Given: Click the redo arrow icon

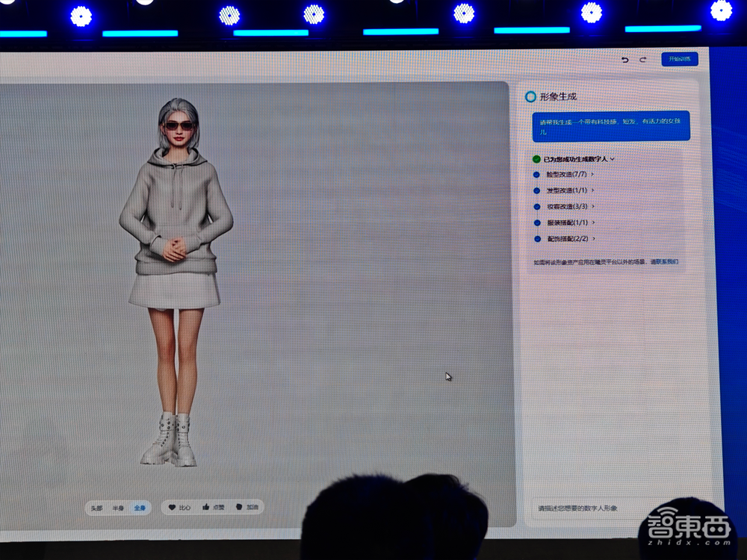Looking at the screenshot, I should pyautogui.click(x=643, y=59).
